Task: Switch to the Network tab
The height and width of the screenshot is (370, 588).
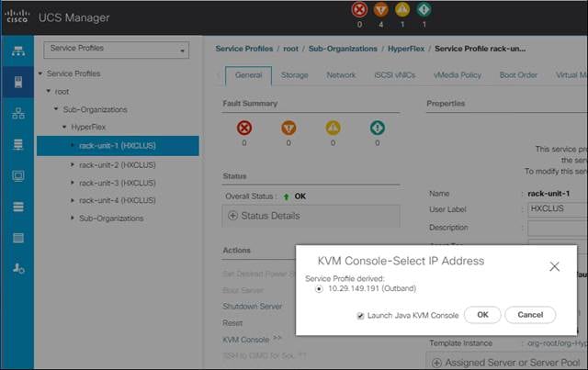Action: (x=341, y=75)
